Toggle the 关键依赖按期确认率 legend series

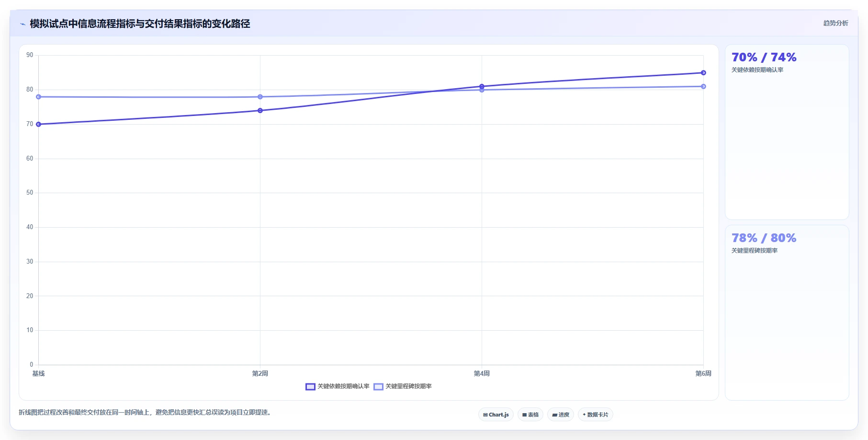338,386
